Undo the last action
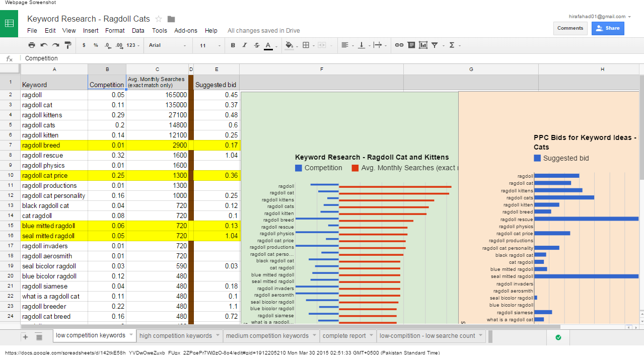644x355 pixels. click(44, 45)
